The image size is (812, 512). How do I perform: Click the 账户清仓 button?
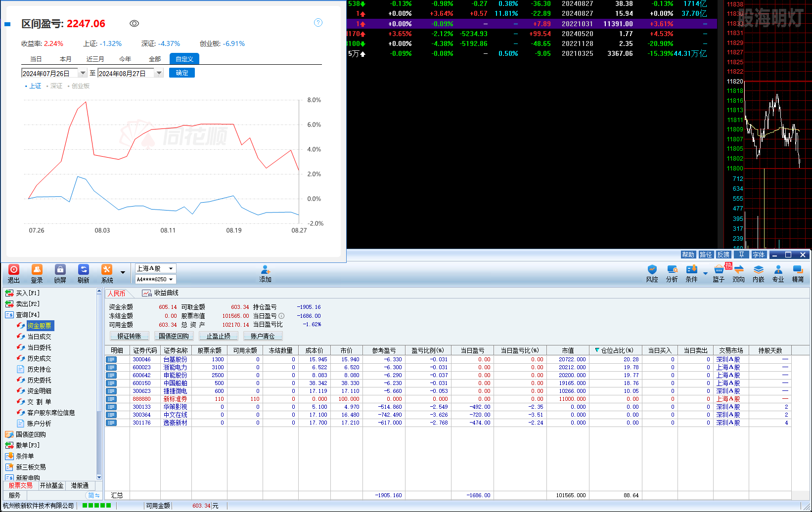coord(263,336)
